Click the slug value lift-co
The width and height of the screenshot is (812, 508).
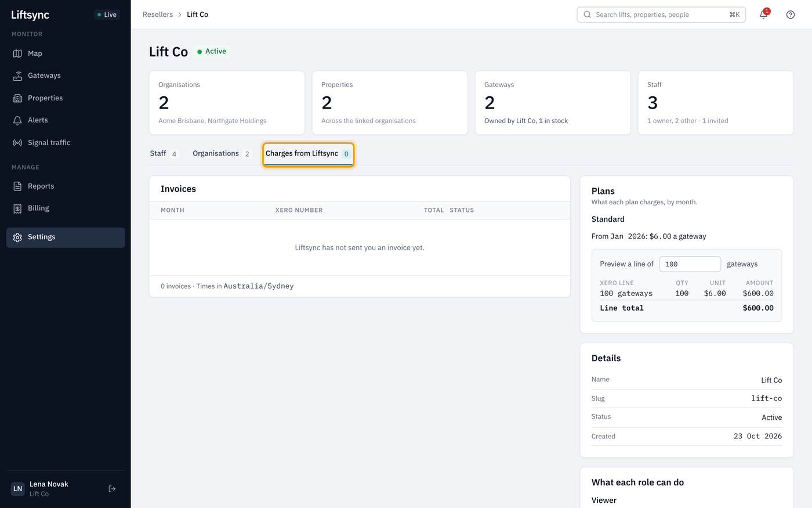pos(766,398)
